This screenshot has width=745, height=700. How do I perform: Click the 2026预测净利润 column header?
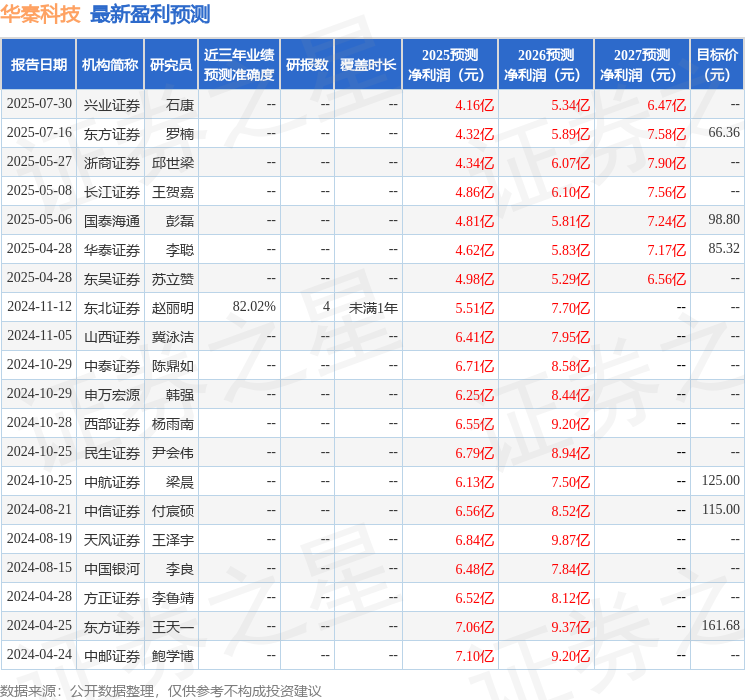coord(546,65)
